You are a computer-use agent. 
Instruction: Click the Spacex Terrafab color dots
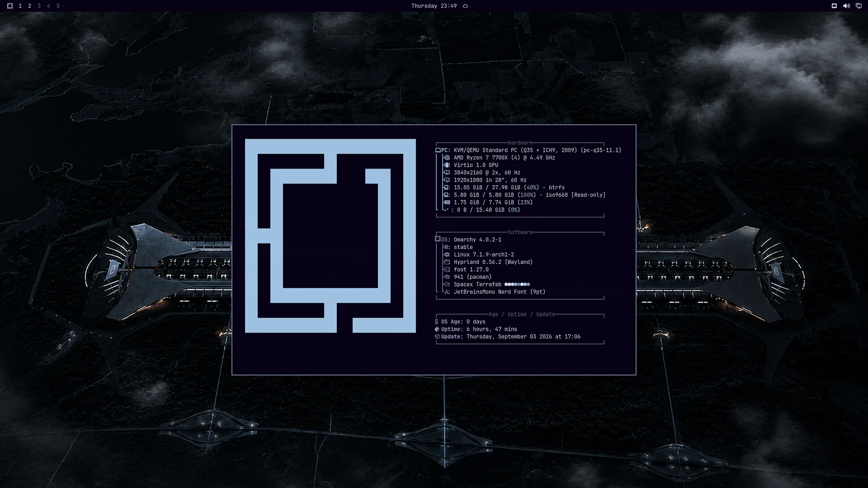tap(517, 284)
